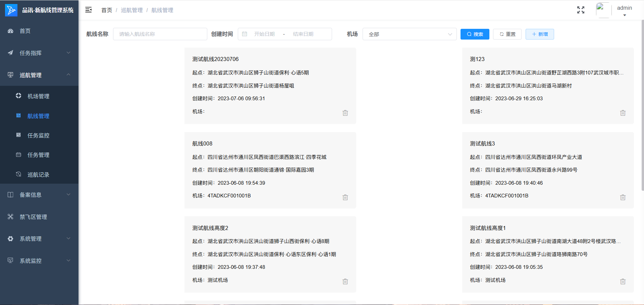
Task: Delete the 测123 route card
Action: [x=623, y=113]
